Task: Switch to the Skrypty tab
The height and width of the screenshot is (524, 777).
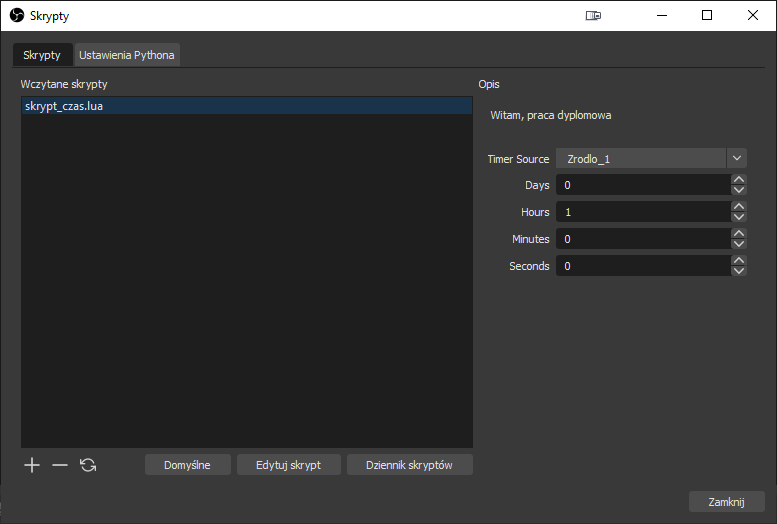Action: 42,55
